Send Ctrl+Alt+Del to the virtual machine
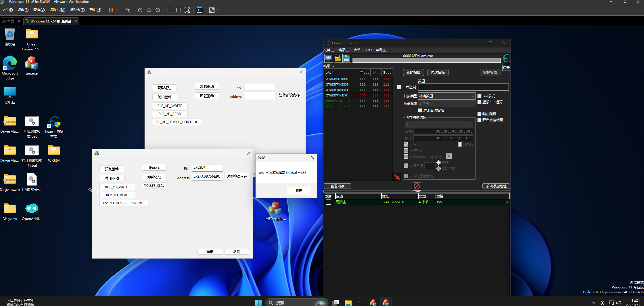Screen dimensions: 644x306 click(x=128, y=10)
